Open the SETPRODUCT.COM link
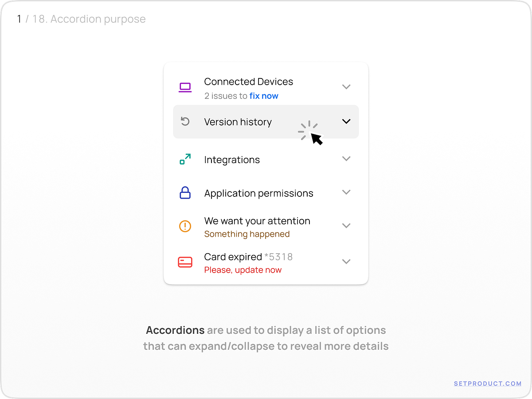 488,383
